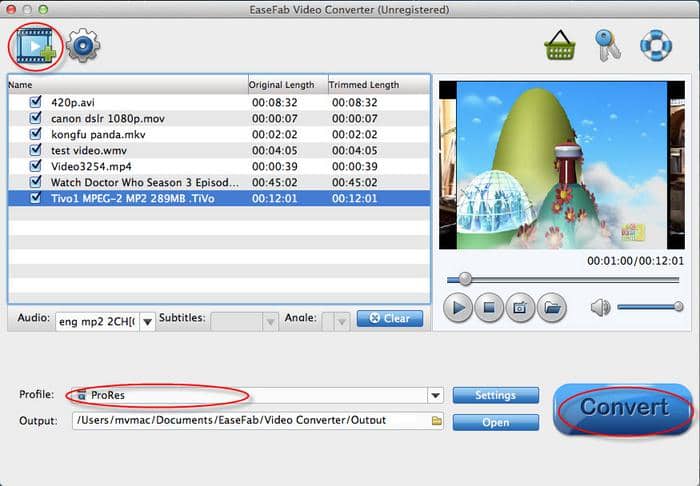Uncheck the Video3254.mp4 checkbox
This screenshot has height=486, width=700.
coord(35,166)
